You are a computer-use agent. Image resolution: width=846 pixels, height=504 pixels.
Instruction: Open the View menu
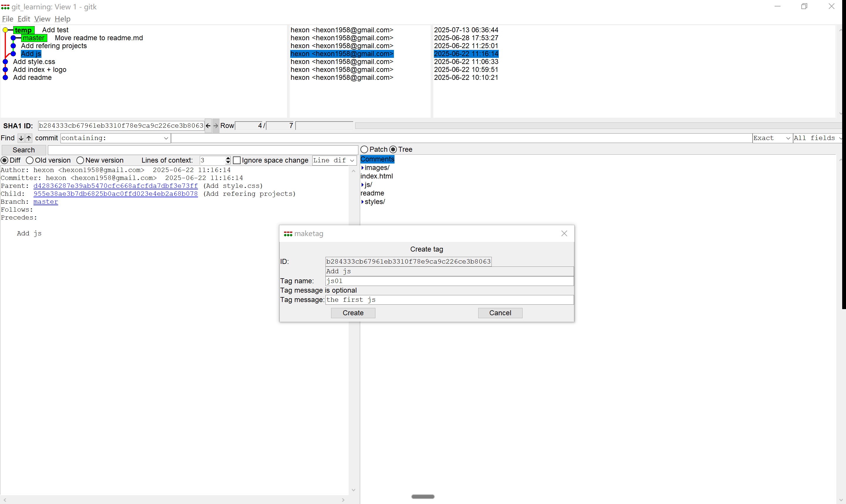[42, 19]
